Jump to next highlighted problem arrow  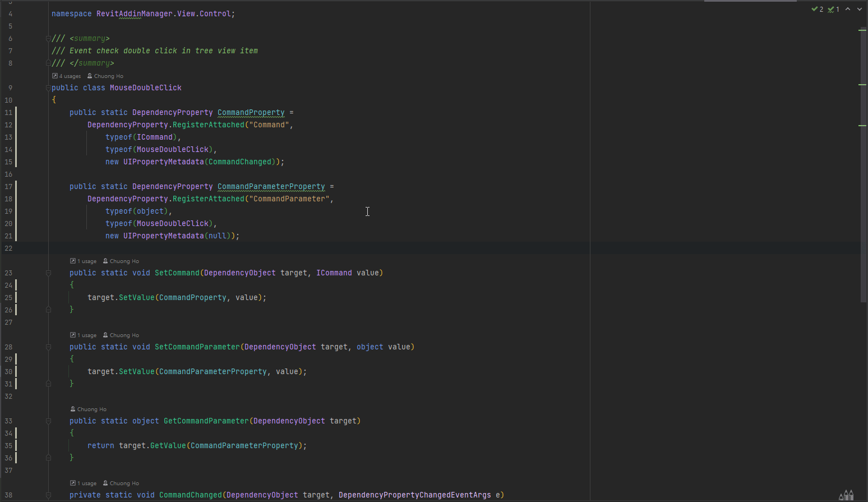click(x=860, y=9)
